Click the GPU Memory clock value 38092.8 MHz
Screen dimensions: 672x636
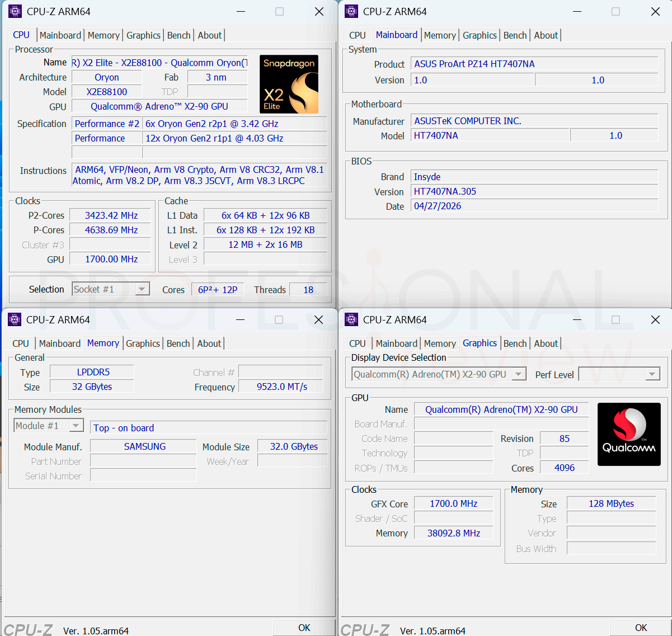[453, 533]
